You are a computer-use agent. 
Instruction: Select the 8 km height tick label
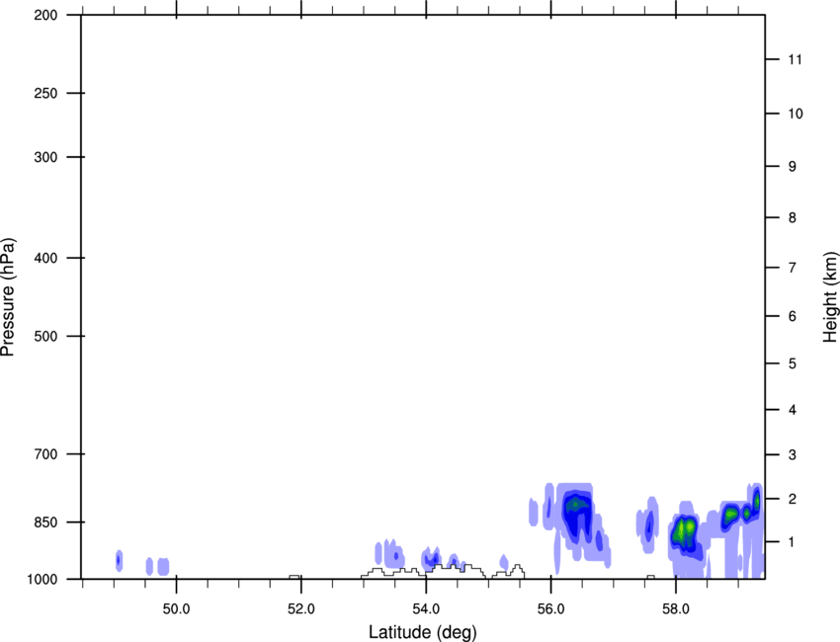pyautogui.click(x=792, y=218)
